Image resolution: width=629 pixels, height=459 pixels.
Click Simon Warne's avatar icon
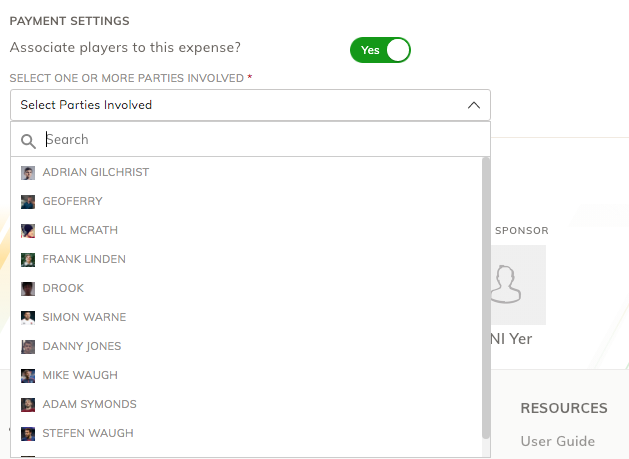coord(28,318)
